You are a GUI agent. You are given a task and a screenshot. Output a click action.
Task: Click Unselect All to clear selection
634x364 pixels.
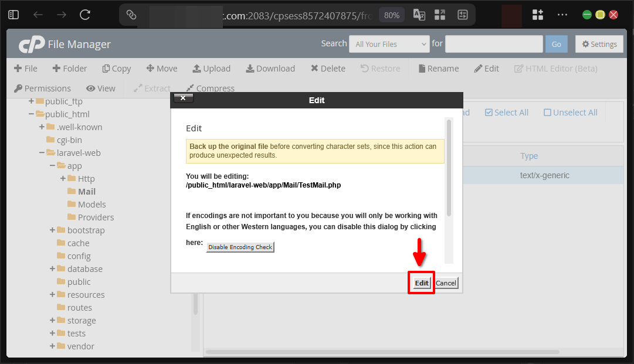[569, 112]
